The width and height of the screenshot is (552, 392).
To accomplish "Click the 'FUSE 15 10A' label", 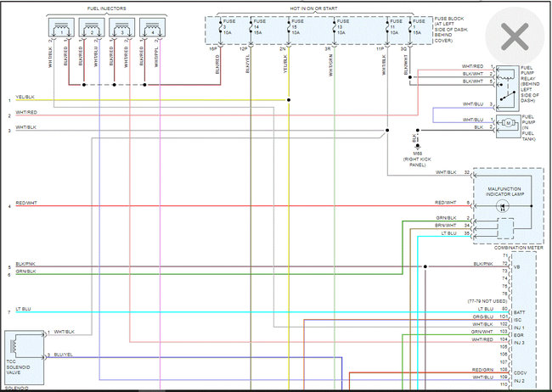I will (x=297, y=27).
